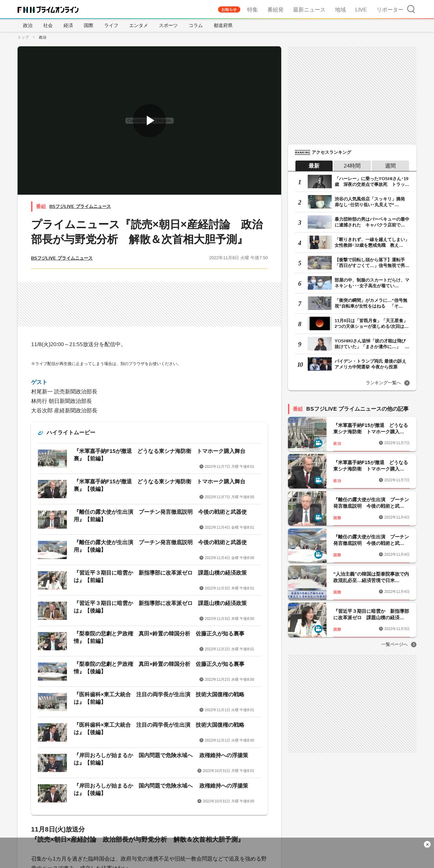Click arrow icon beside 一覧ページへ
This screenshot has width=434, height=868.
point(414,645)
